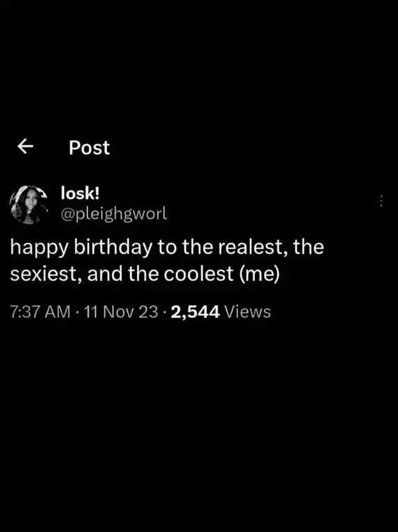The image size is (398, 532).
Task: Click the bold 2,544 view count
Action: 194,311
